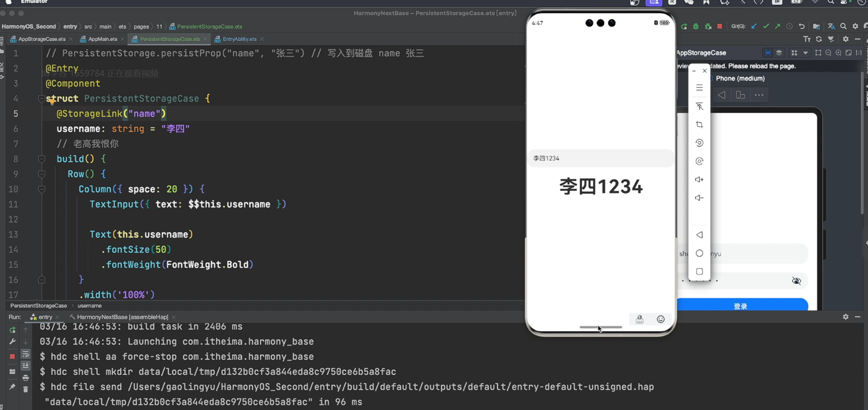Screen dimensions: 868x410
Task: Select HarmonyNextBase [assembleHap] run tab
Action: point(122,317)
